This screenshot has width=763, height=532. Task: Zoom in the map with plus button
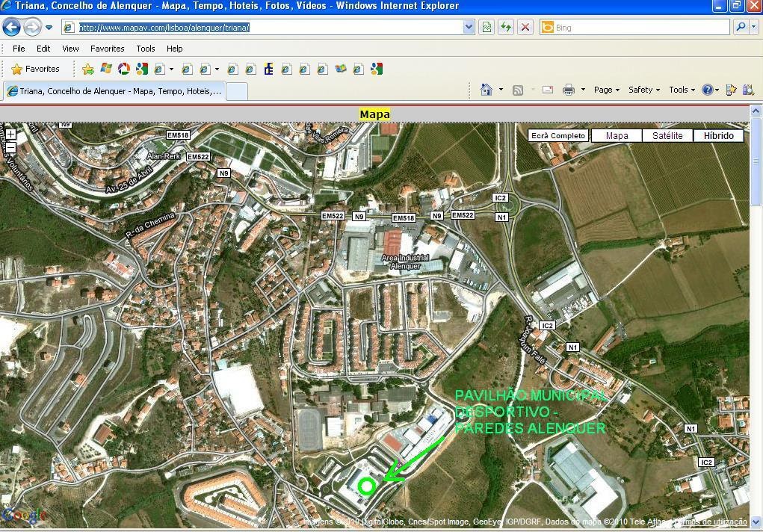[x=10, y=133]
